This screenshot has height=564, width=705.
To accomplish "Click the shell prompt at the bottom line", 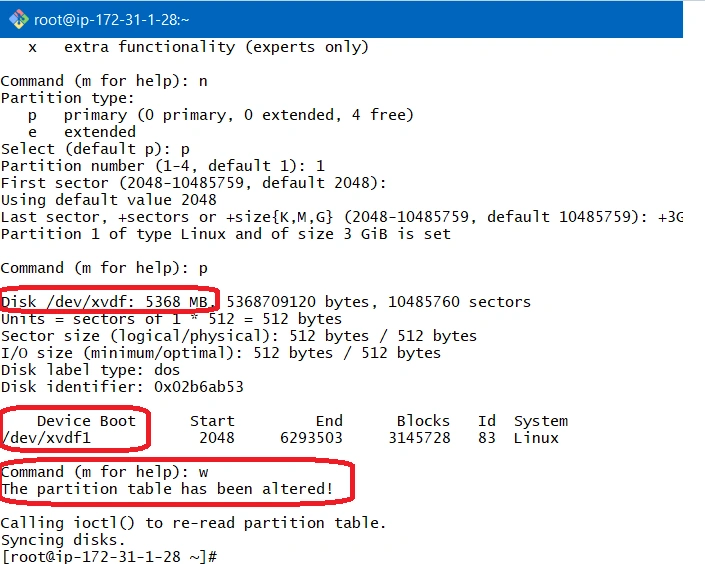I will click(109, 556).
